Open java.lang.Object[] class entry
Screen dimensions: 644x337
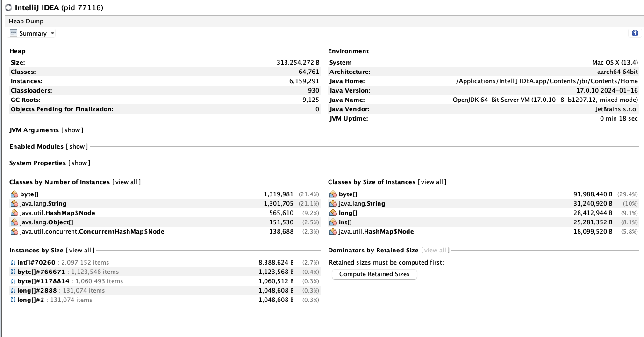(x=47, y=222)
